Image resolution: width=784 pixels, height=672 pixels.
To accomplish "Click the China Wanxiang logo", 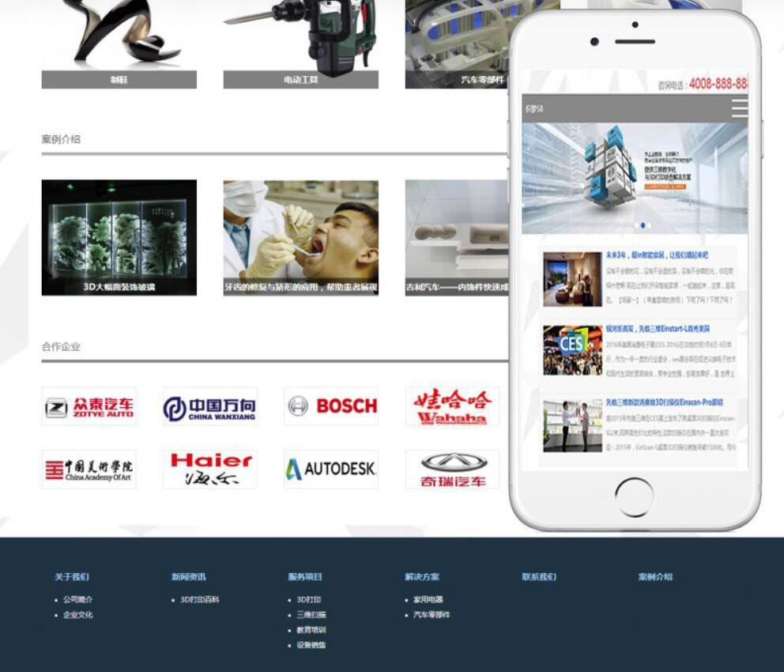I will point(209,406).
